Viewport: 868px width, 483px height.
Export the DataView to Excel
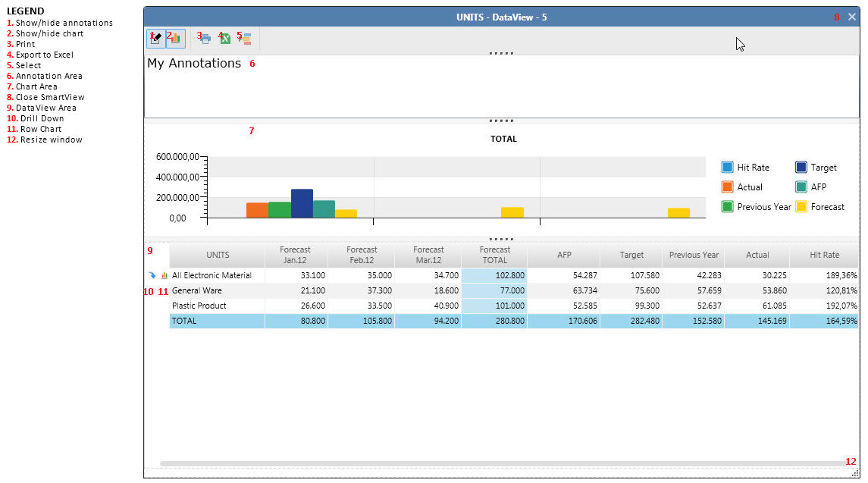[x=225, y=38]
